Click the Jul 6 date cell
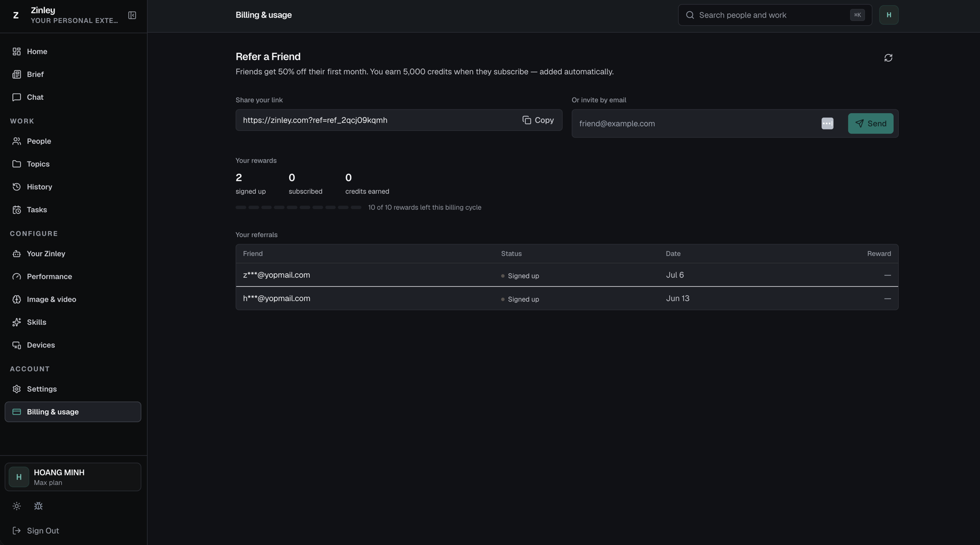The height and width of the screenshot is (545, 980). pos(675,275)
